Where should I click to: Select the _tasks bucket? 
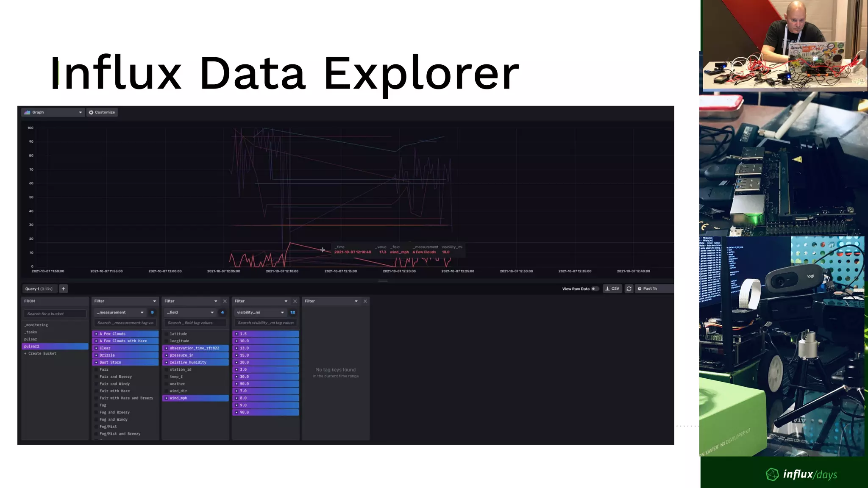(55, 332)
